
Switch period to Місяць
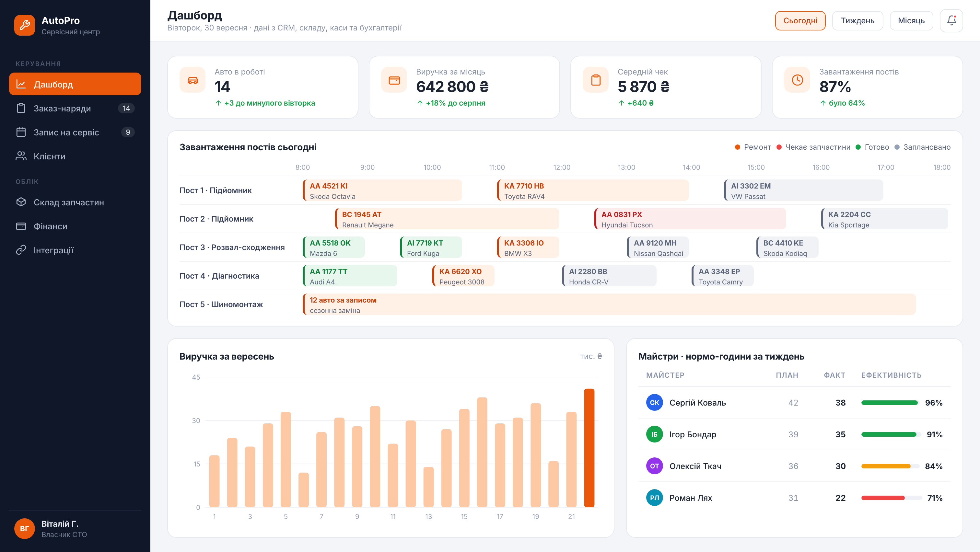(x=911, y=20)
